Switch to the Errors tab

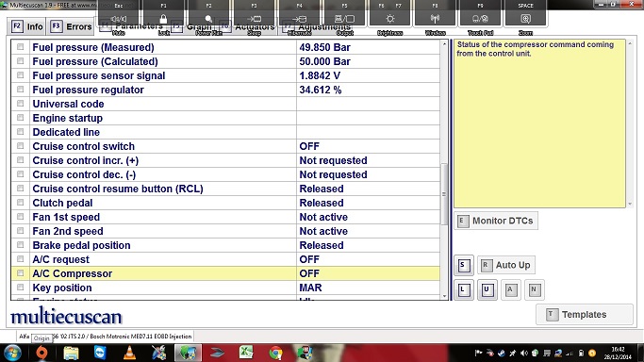[71, 26]
